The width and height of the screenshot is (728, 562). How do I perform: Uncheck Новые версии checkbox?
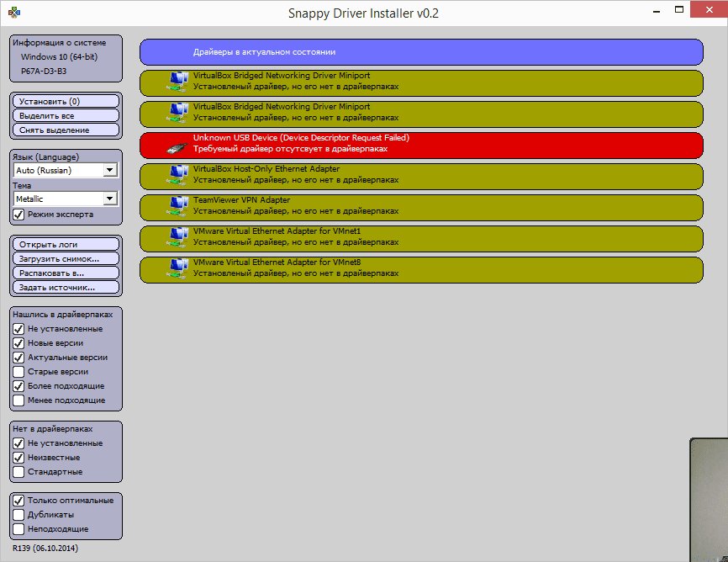coord(18,343)
